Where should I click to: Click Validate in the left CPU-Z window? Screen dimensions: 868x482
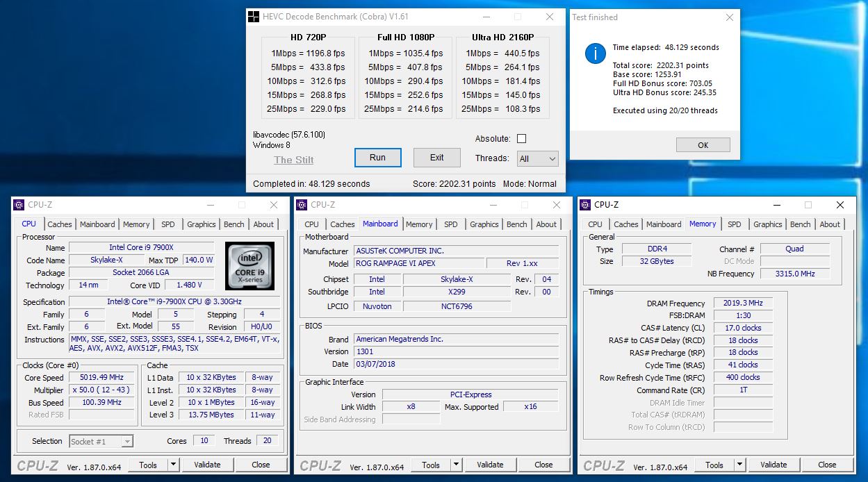tap(207, 465)
